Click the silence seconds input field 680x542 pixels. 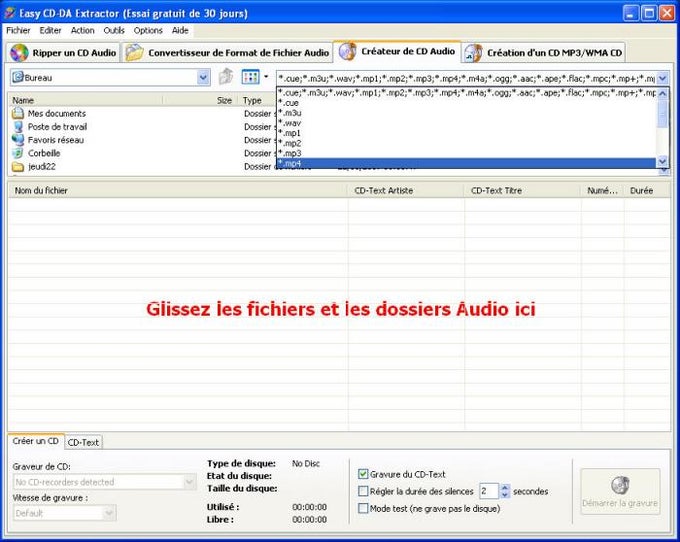coord(489,491)
